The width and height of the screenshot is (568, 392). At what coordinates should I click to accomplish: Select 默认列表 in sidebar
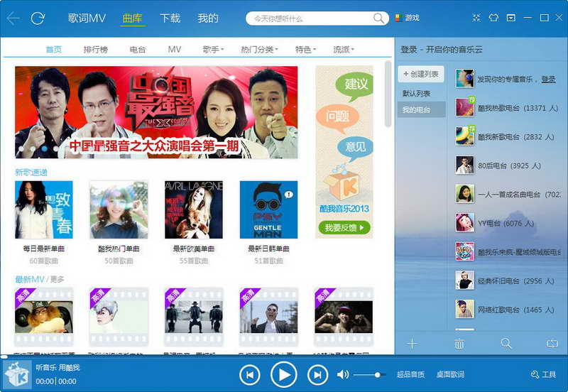tap(417, 94)
